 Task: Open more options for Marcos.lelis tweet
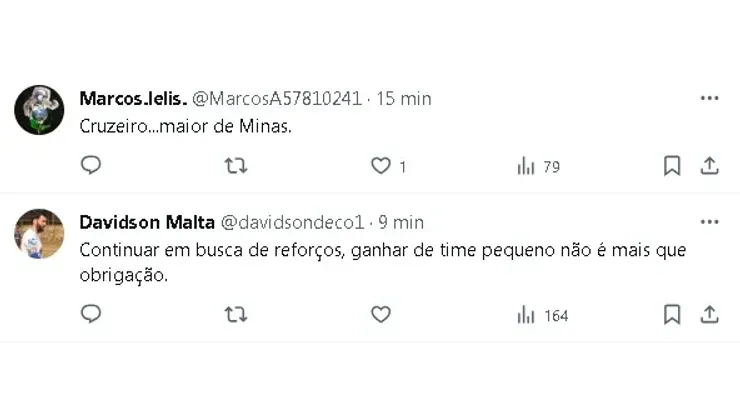pos(709,98)
